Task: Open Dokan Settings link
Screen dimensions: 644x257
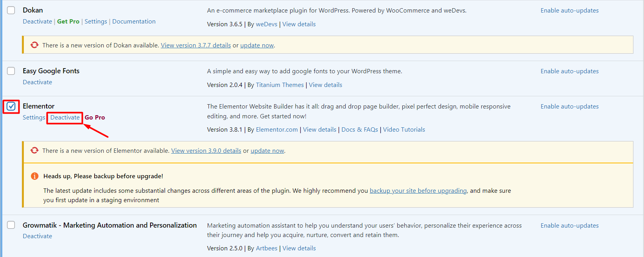Action: [96, 22]
